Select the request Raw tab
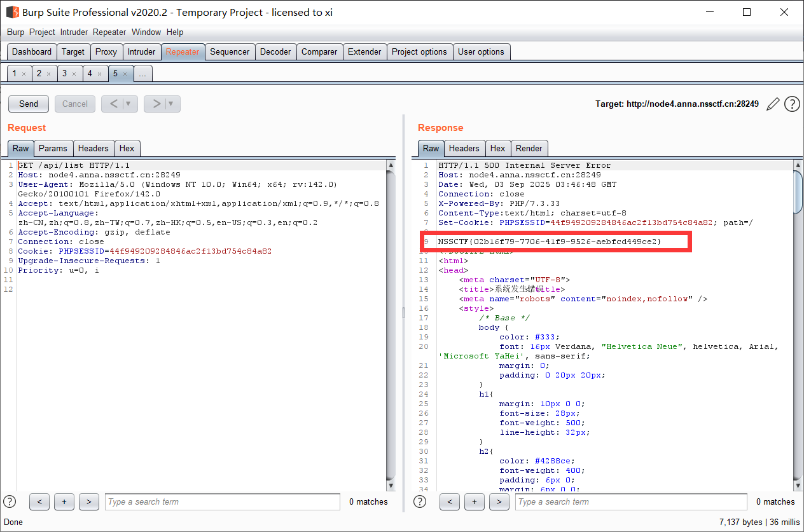 (21, 148)
